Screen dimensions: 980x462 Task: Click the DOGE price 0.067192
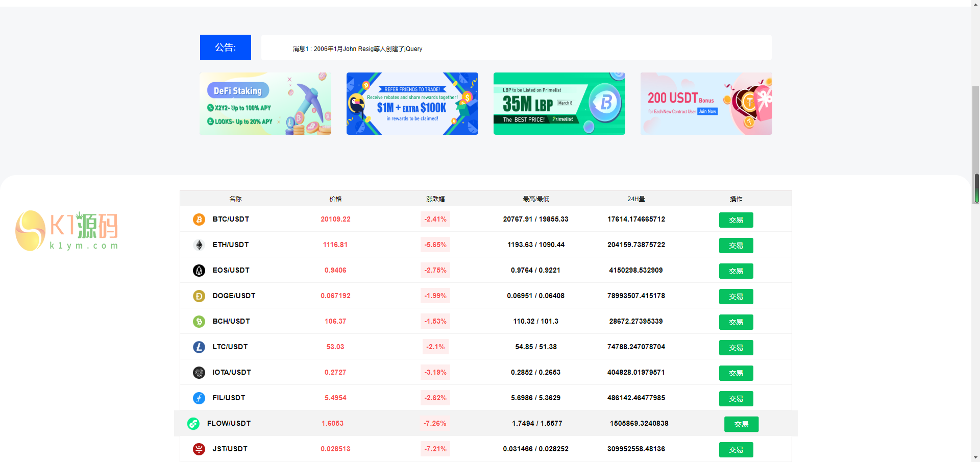pyautogui.click(x=335, y=296)
